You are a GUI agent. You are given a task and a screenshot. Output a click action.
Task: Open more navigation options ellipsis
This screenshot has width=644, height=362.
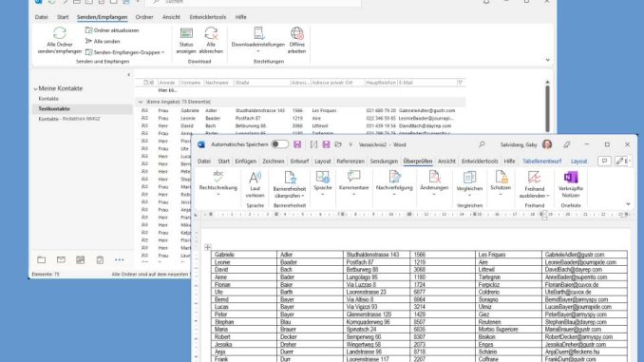[x=119, y=259]
